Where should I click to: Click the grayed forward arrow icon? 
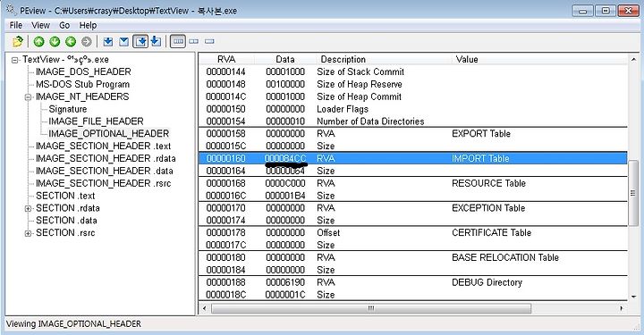point(86,41)
